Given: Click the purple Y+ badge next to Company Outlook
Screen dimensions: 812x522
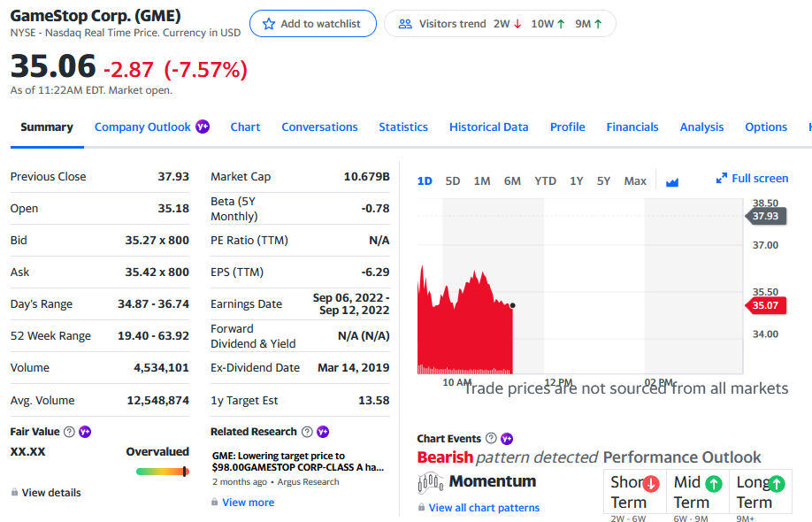Looking at the screenshot, I should (203, 127).
